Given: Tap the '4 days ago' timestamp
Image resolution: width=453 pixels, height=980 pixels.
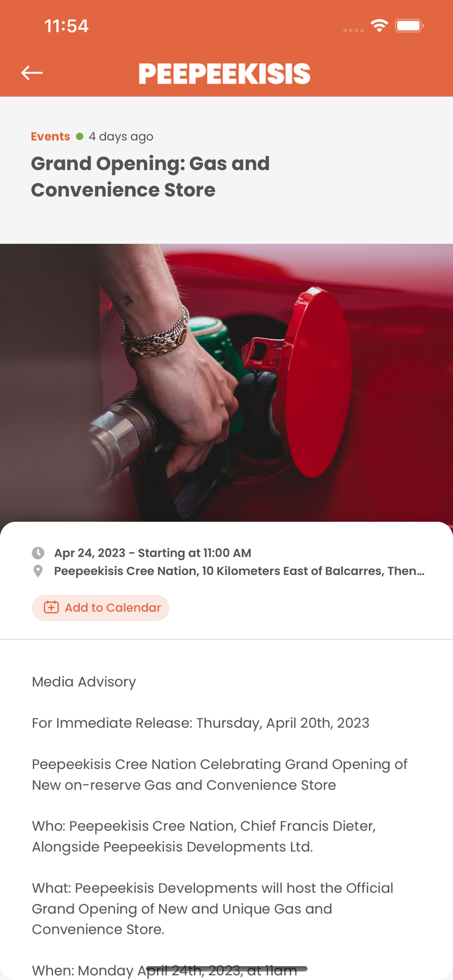Looking at the screenshot, I should point(121,137).
